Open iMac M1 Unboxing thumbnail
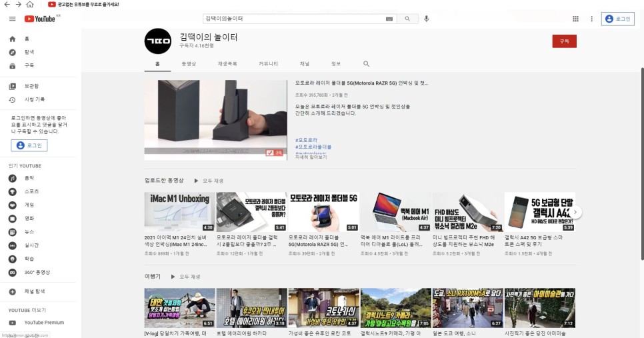This screenshot has height=338, width=644. tap(179, 212)
